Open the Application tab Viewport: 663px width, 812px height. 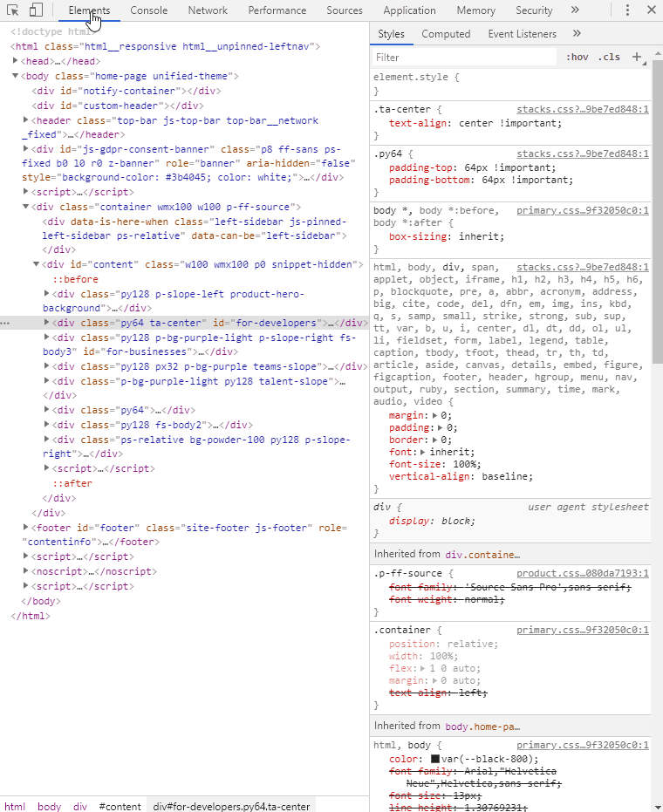pyautogui.click(x=410, y=10)
